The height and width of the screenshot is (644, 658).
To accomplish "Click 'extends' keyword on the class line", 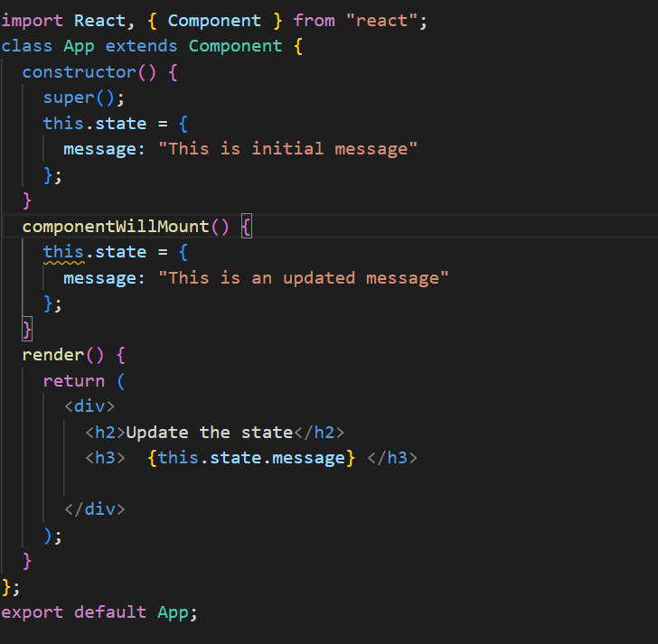I will pos(141,46).
